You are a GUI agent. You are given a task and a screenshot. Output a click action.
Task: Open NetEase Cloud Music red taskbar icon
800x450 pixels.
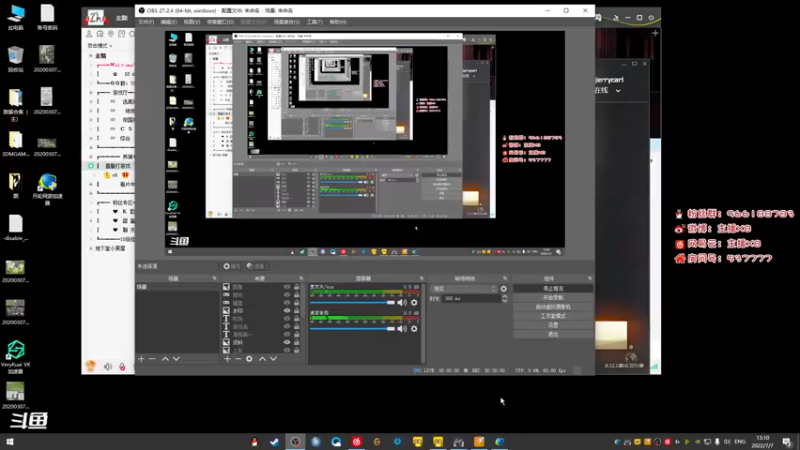click(x=357, y=442)
